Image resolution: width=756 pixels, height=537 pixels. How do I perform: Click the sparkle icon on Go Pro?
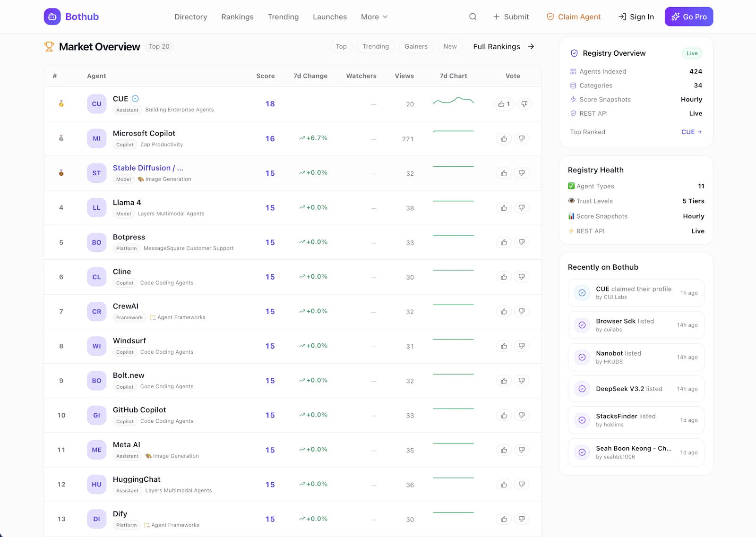tap(675, 17)
